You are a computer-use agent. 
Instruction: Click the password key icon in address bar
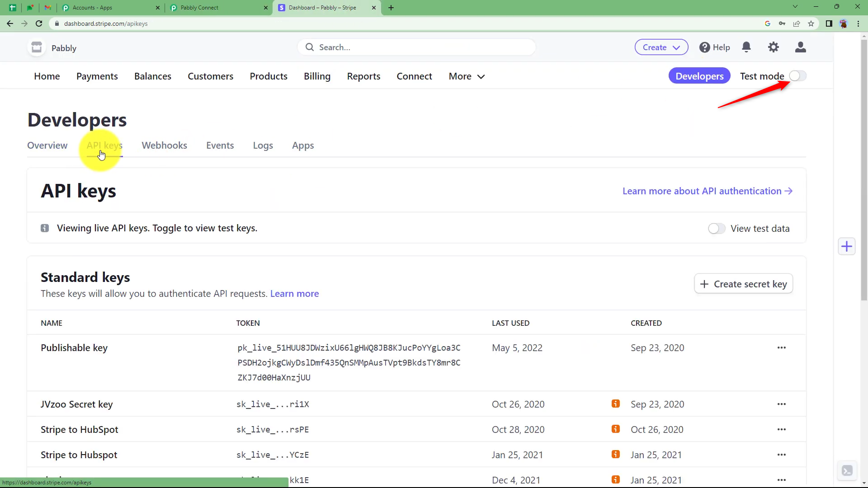coord(782,23)
